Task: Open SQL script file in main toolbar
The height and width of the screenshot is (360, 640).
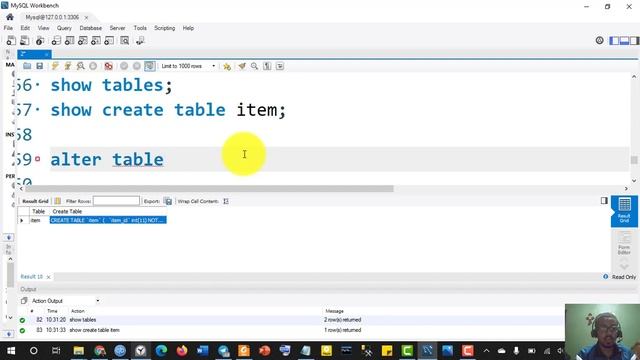Action: click(24, 40)
